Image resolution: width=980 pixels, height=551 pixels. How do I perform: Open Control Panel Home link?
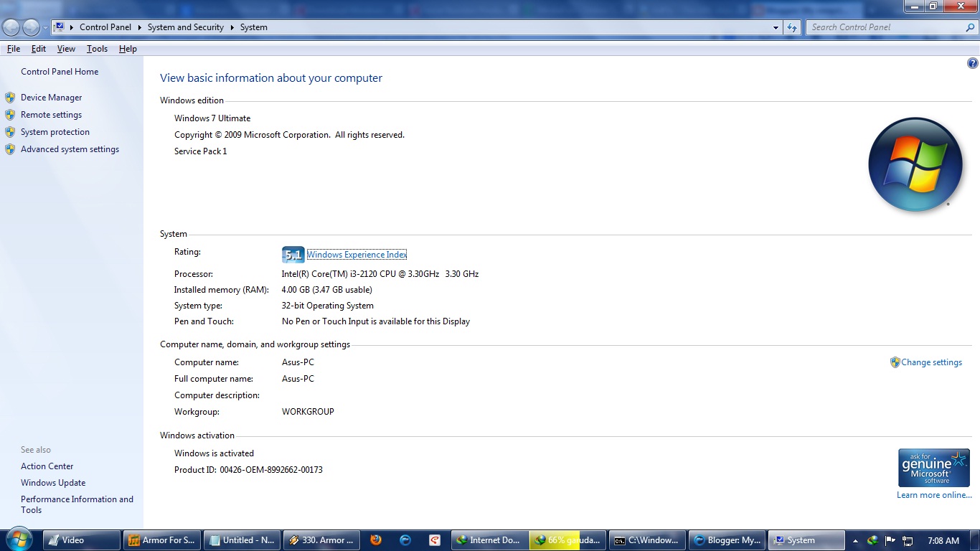coord(60,72)
